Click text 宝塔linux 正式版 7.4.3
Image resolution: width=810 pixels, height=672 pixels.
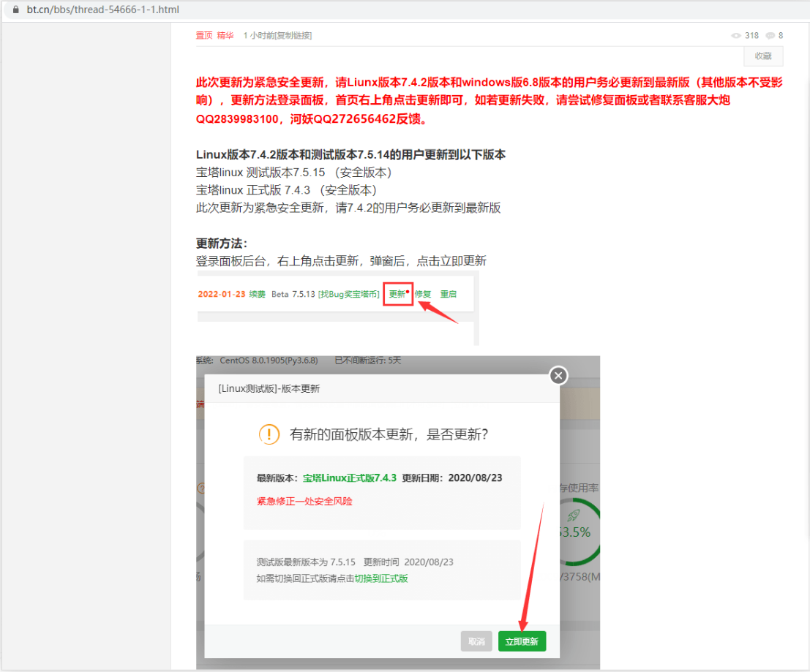[x=253, y=190]
